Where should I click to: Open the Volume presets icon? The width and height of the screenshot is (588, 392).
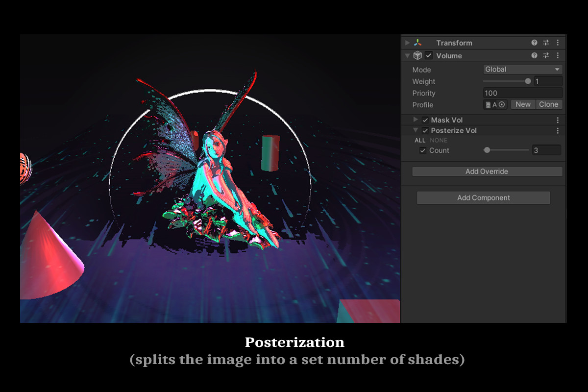click(546, 55)
